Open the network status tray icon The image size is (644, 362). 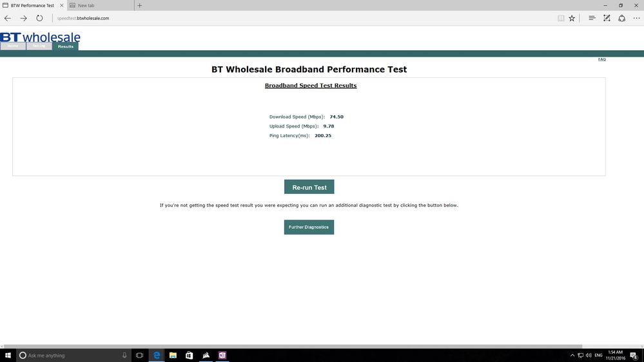[x=580, y=356]
